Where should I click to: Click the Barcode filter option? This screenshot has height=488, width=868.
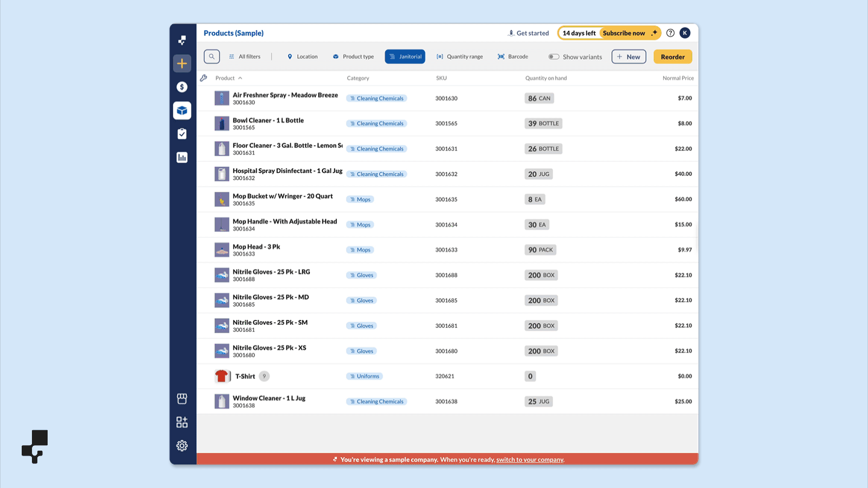(x=512, y=56)
